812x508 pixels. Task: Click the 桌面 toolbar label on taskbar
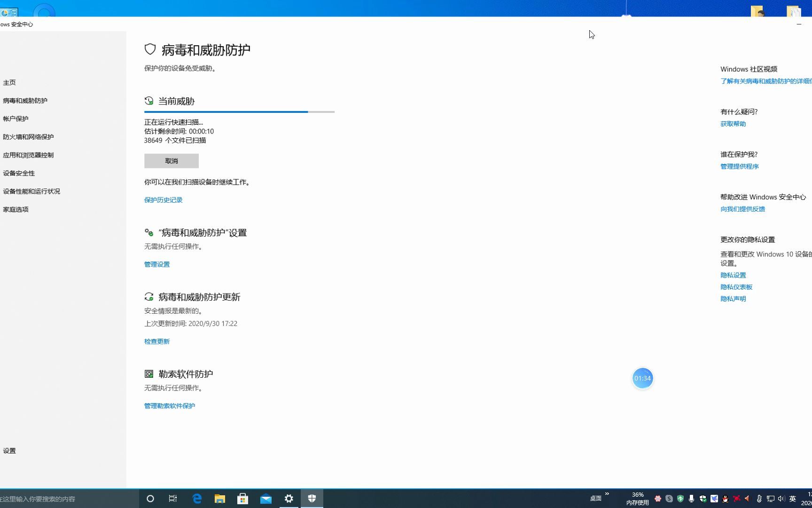(x=596, y=499)
